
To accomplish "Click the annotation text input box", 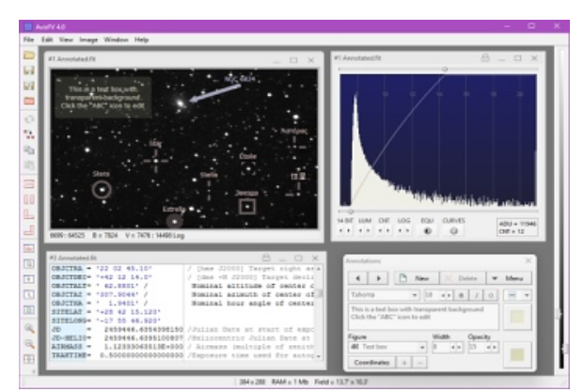I will (423, 317).
